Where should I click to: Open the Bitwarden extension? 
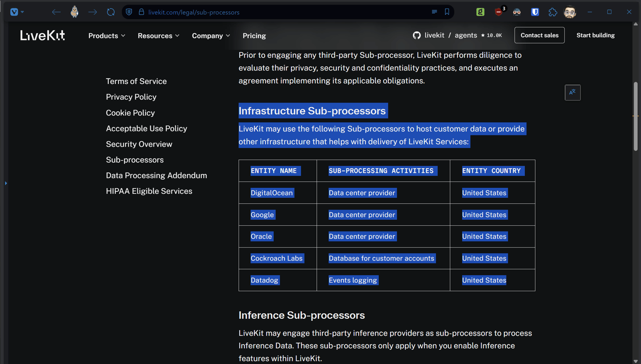(x=535, y=12)
